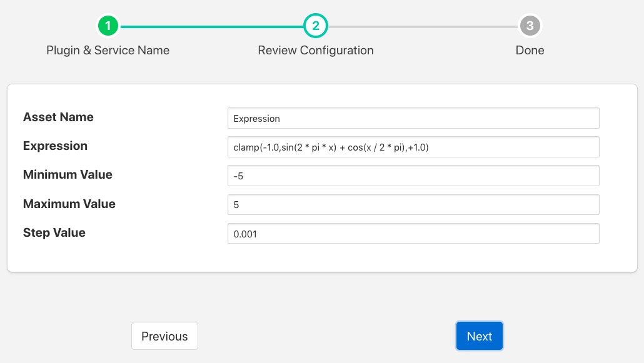Click the Asset Name input field

coord(413,118)
